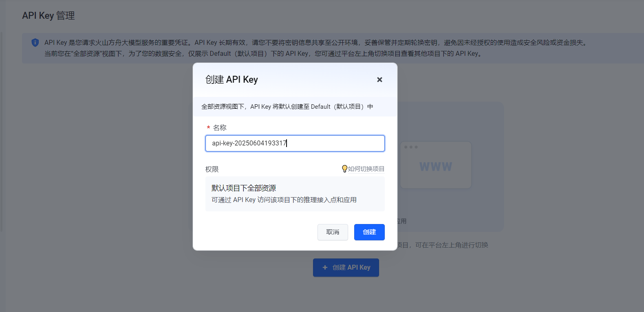Click the 可在平台左上角进行切换 hint text

coord(452,245)
